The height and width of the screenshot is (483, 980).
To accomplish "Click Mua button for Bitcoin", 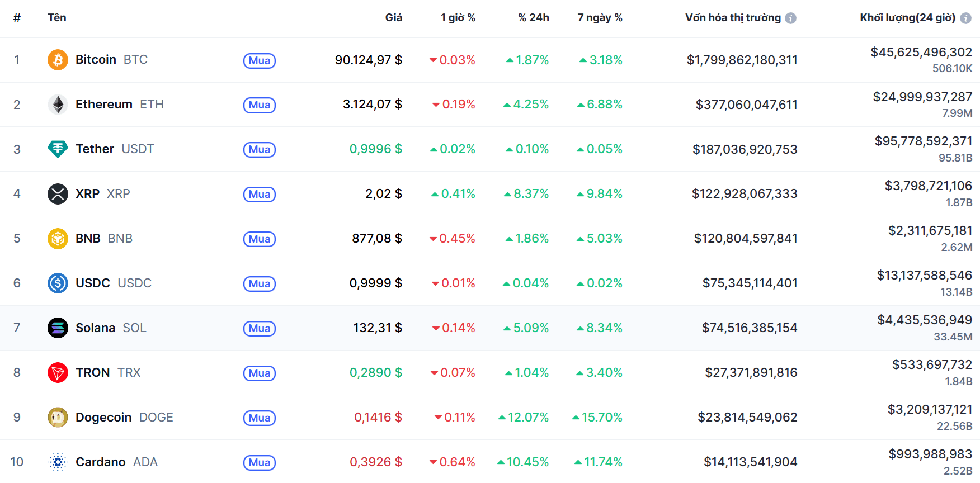I will point(260,60).
